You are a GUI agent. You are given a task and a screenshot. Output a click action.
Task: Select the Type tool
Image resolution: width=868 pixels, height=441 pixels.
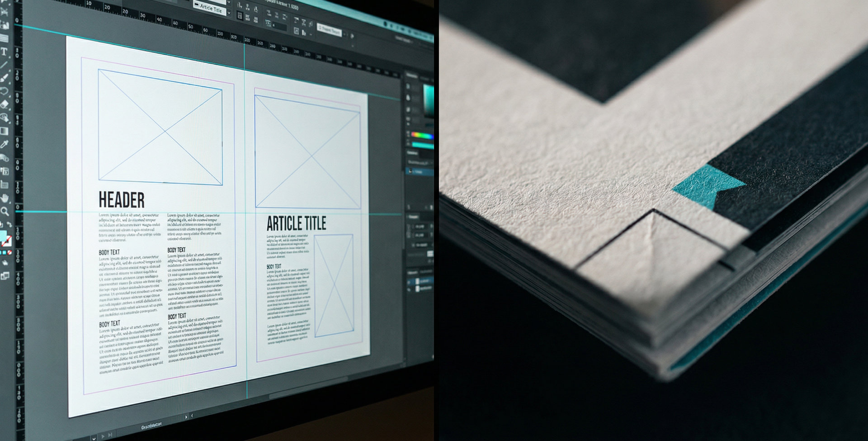(x=4, y=52)
